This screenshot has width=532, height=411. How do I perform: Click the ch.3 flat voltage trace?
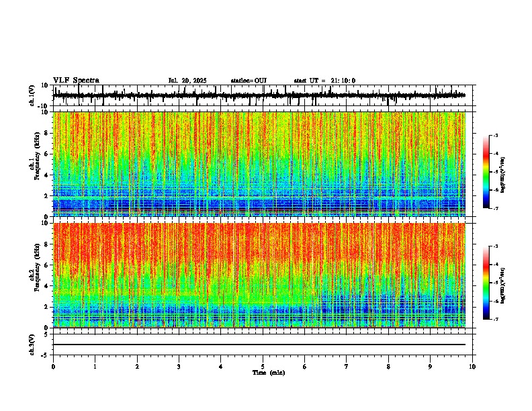tap(259, 345)
